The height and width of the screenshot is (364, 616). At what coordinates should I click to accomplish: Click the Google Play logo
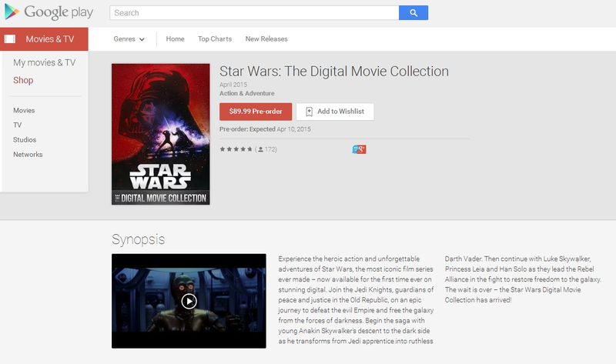click(49, 12)
